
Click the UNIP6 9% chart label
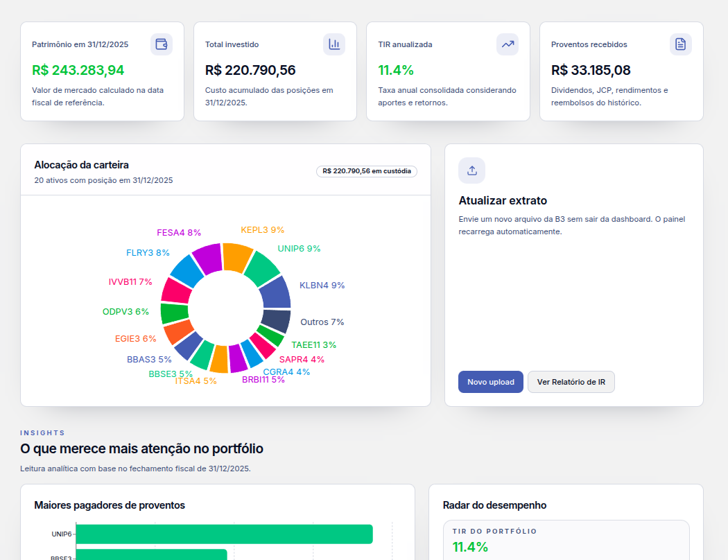299,248
